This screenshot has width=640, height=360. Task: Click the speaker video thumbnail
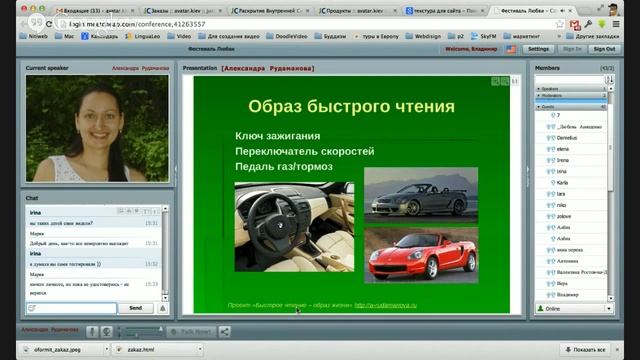tap(97, 128)
